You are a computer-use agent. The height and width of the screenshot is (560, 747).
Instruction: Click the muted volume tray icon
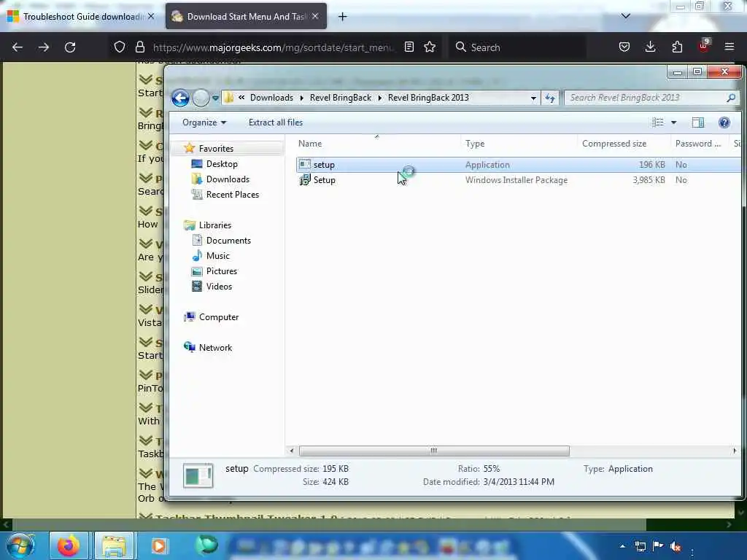[x=675, y=546]
